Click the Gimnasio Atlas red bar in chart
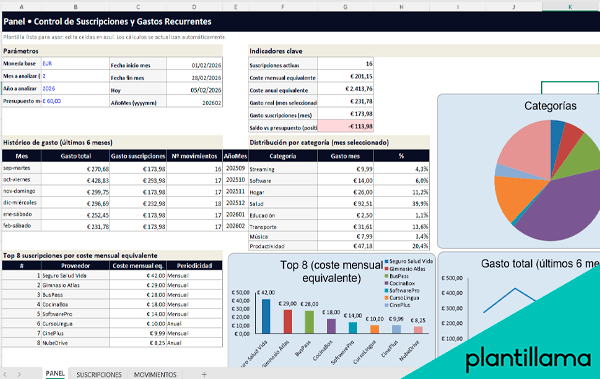600x379 pixels. [x=287, y=322]
